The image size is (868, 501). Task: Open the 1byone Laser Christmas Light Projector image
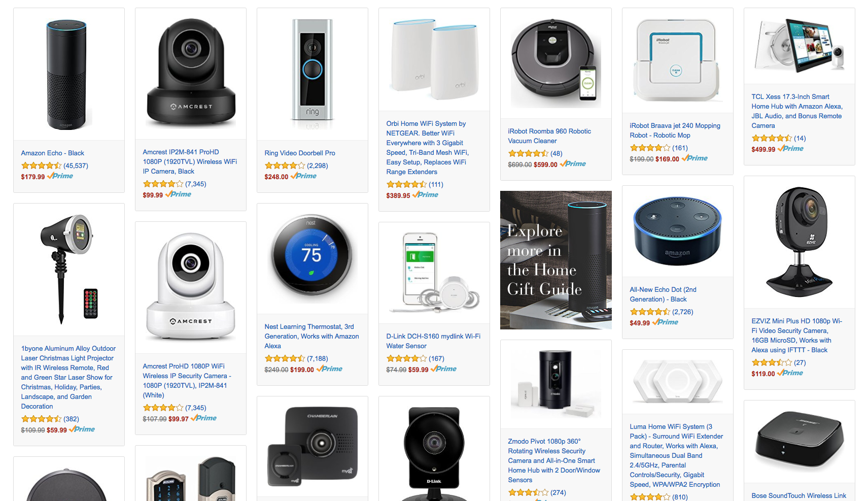pos(69,269)
